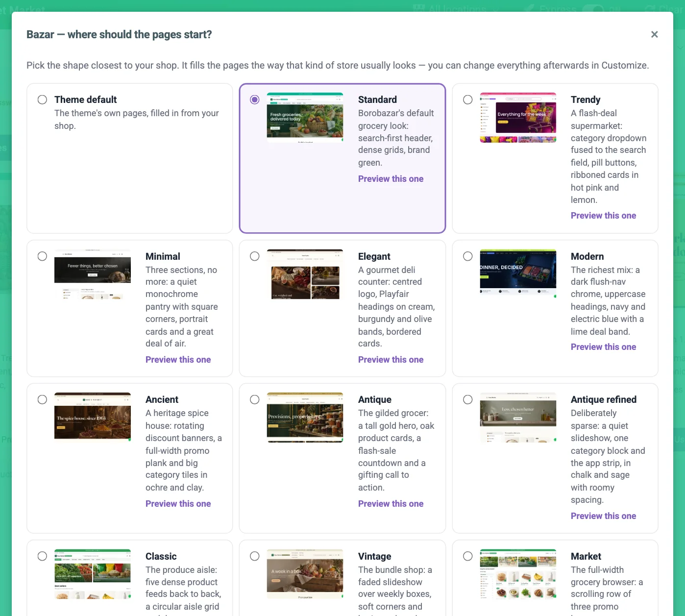Image resolution: width=685 pixels, height=616 pixels.
Task: Click the "Classic" heading text
Action: 161,556
